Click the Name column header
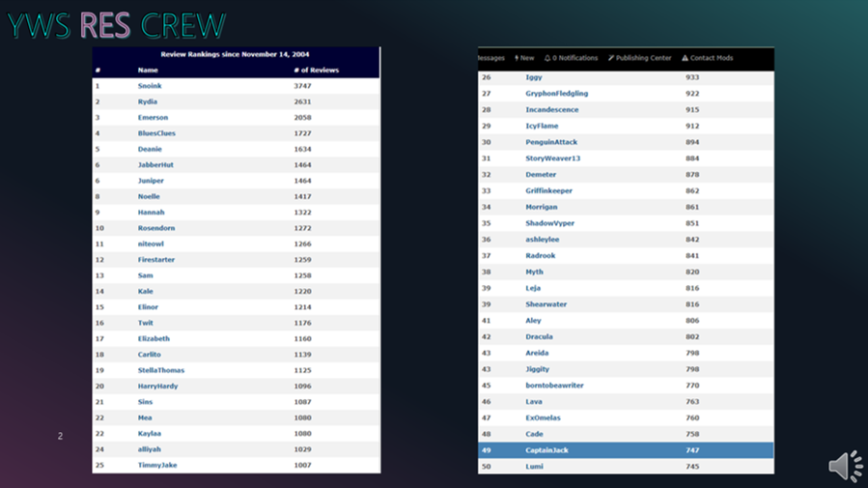This screenshot has width=868, height=488. pyautogui.click(x=148, y=70)
